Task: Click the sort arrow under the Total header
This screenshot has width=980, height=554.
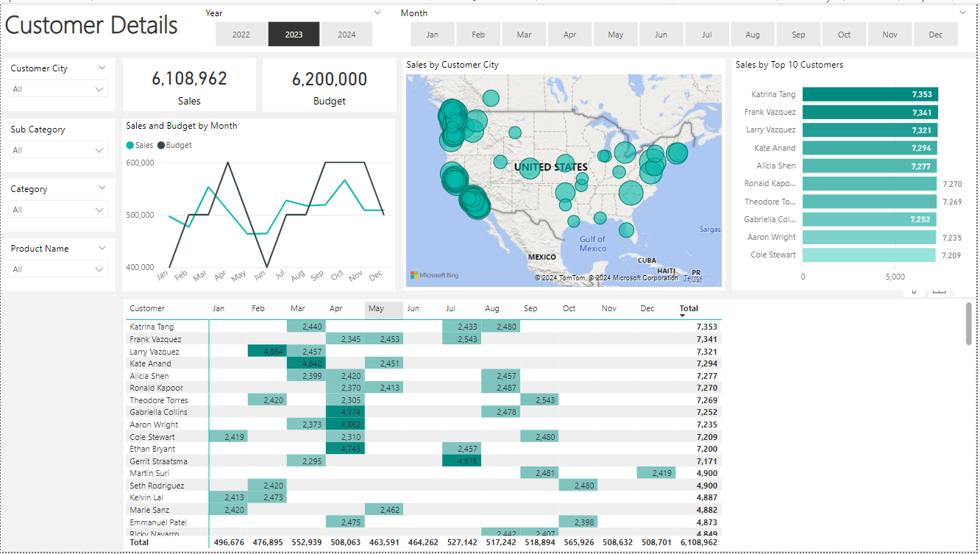Action: [683, 316]
